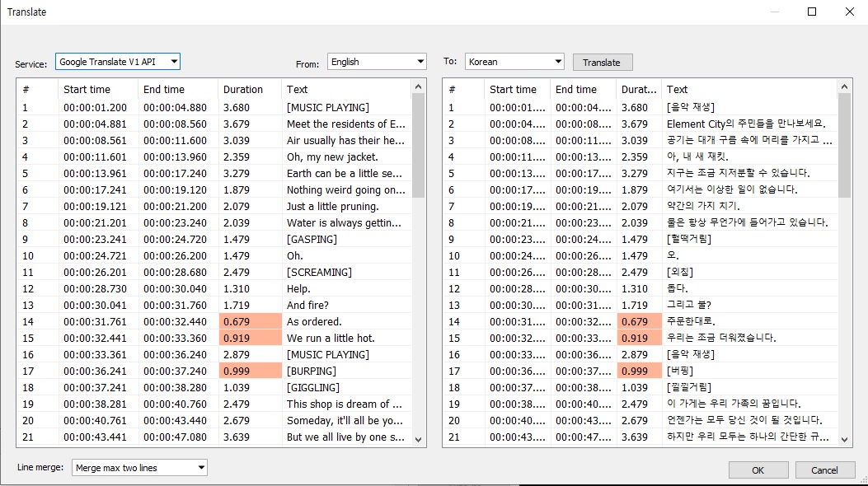Click start time 00:00:24.721 in left list

click(x=96, y=256)
